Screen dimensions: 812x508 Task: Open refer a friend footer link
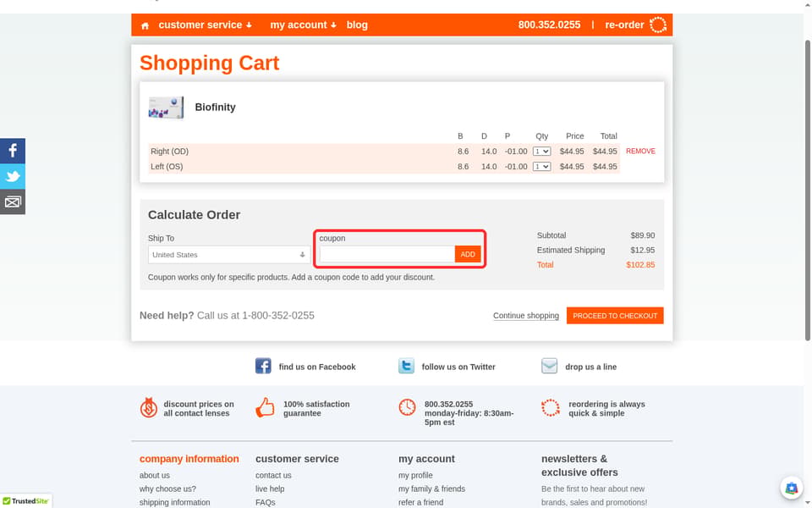(420, 502)
